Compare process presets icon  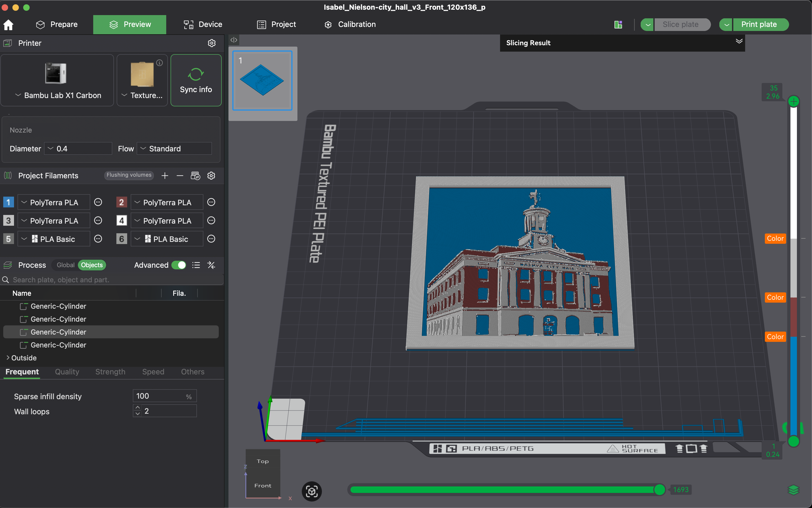point(211,265)
